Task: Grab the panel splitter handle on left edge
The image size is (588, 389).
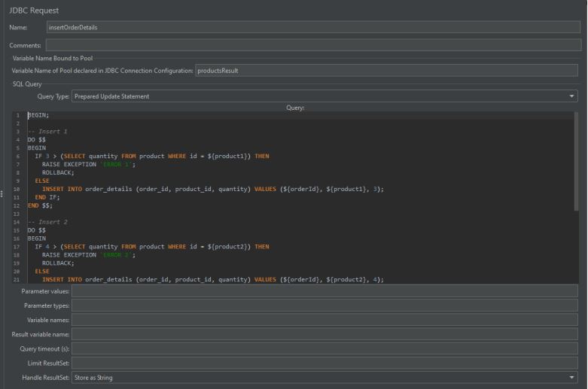Action: click(2, 194)
